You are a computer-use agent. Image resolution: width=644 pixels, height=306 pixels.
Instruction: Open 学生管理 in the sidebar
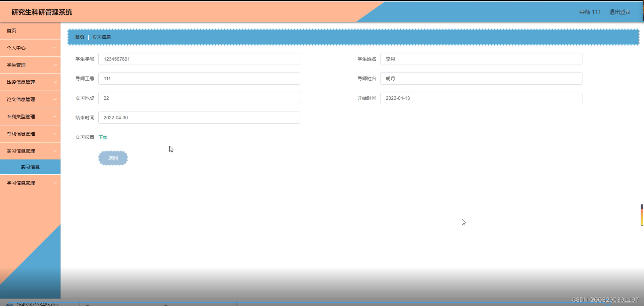pyautogui.click(x=30, y=65)
